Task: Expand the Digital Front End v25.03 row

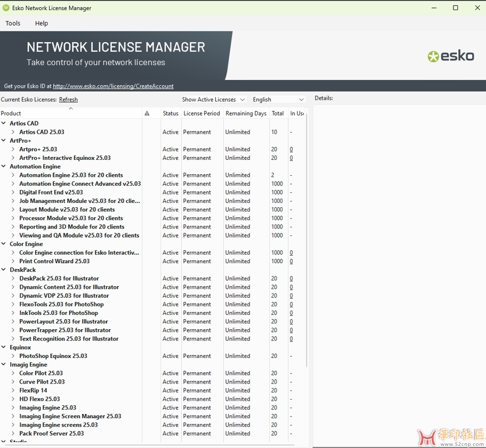Action: (x=13, y=192)
